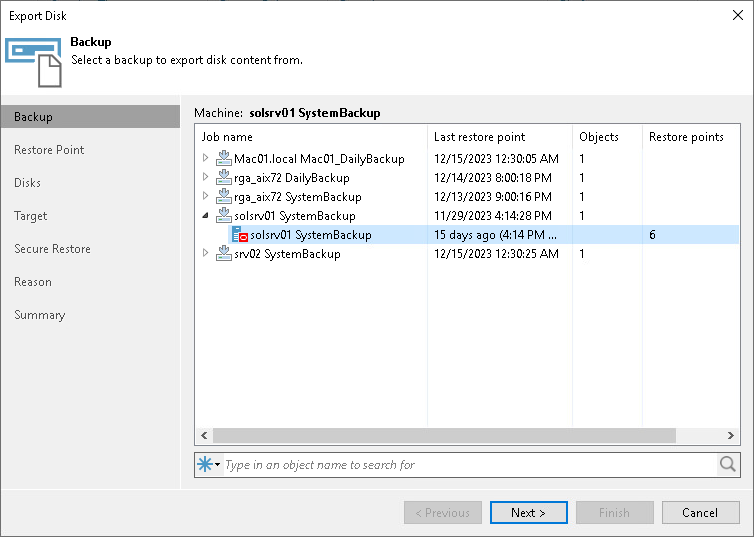The width and height of the screenshot is (754, 537).
Task: Click the scroll left arrow
Action: [204, 435]
